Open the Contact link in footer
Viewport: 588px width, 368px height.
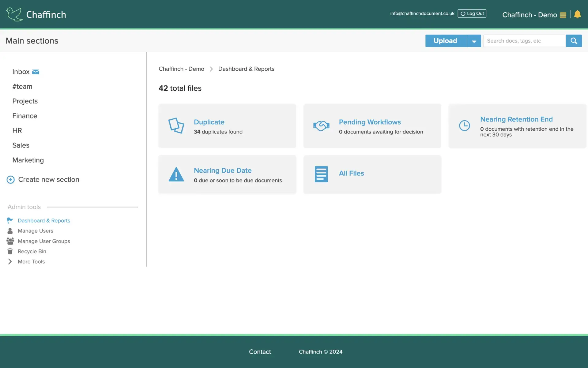(x=260, y=352)
